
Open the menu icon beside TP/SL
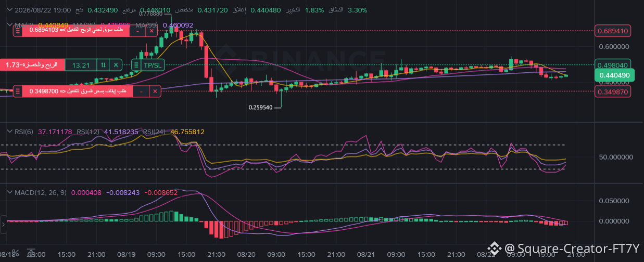(136, 65)
